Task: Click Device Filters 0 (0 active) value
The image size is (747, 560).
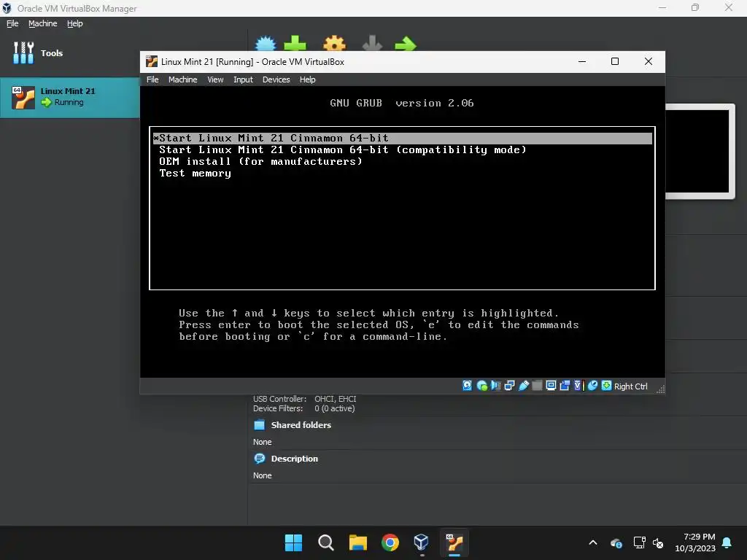Action: [334, 408]
